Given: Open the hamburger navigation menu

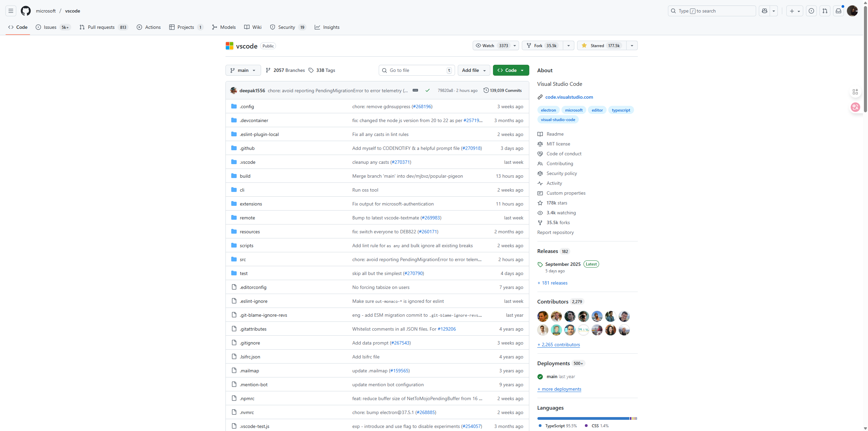Looking at the screenshot, I should pyautogui.click(x=11, y=11).
